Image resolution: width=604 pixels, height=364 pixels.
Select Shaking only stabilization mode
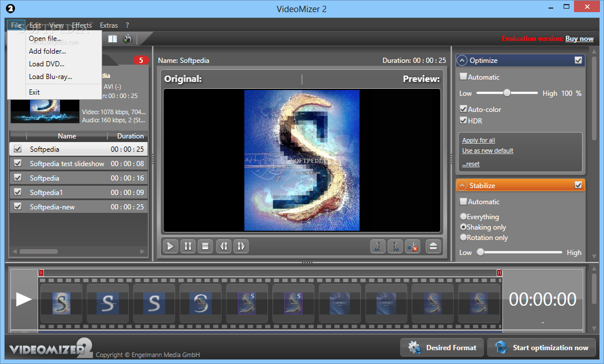point(464,227)
